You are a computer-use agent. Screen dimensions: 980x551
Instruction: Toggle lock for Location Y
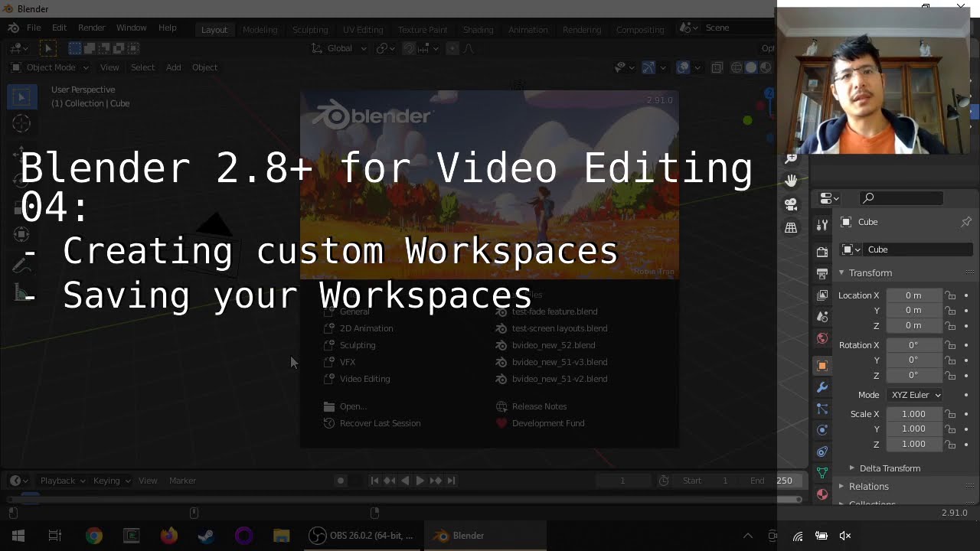tap(950, 311)
